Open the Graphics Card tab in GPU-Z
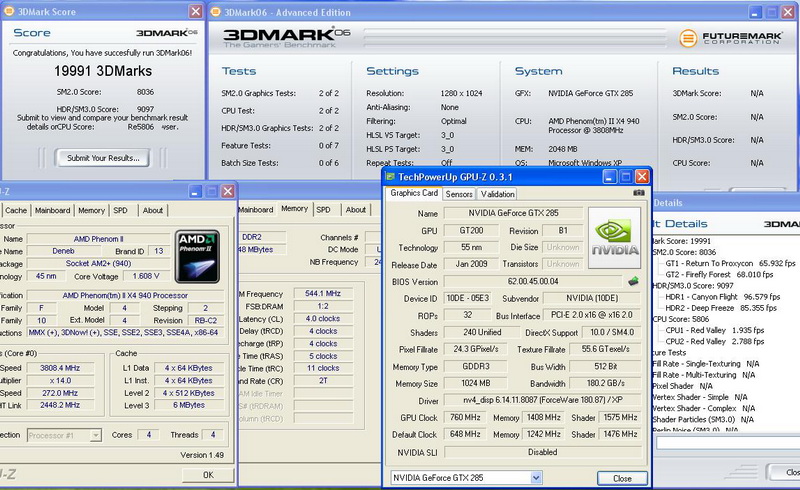800x490 pixels. pyautogui.click(x=414, y=193)
